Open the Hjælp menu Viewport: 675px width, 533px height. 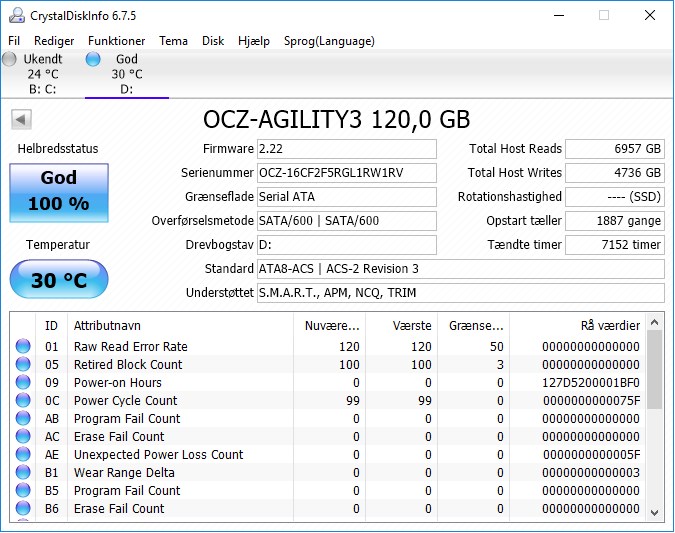(254, 41)
